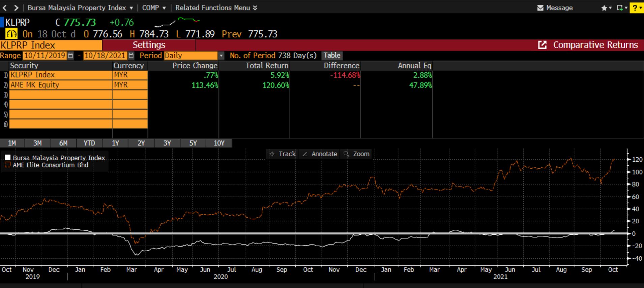Open the calendar picker for the end date

pos(131,56)
